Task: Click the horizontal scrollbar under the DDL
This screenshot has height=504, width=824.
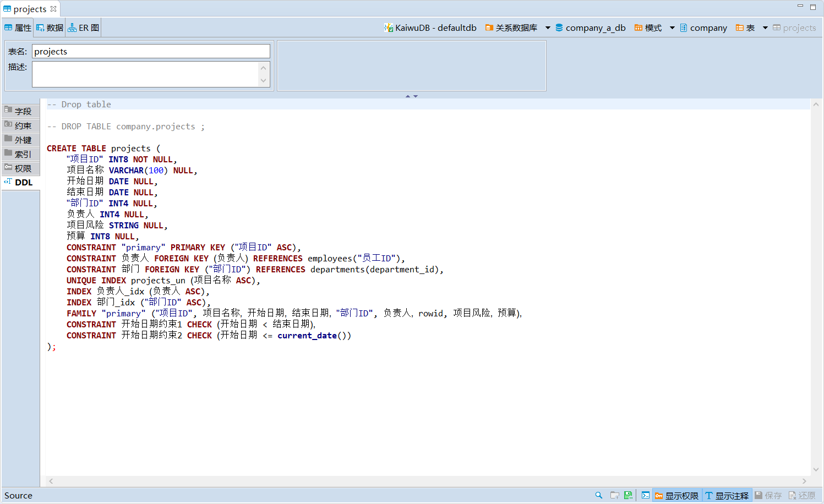Action: [427, 481]
